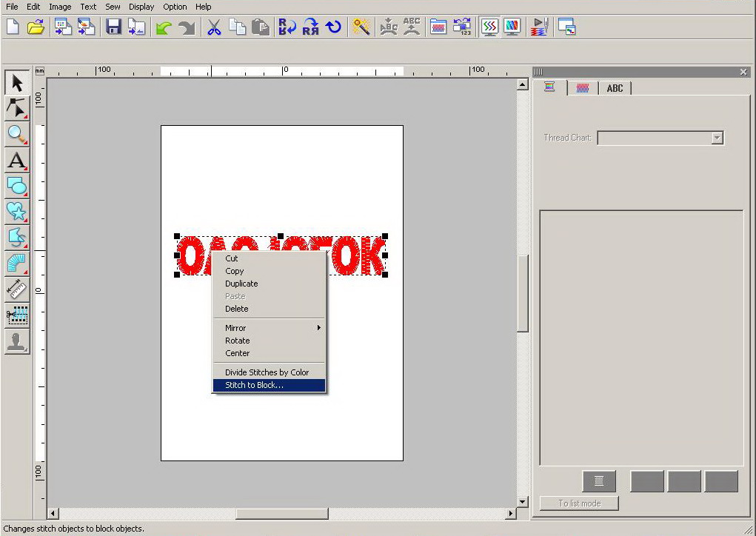Image resolution: width=756 pixels, height=536 pixels.
Task: Activate the Measure ruler tool
Action: pyautogui.click(x=17, y=289)
